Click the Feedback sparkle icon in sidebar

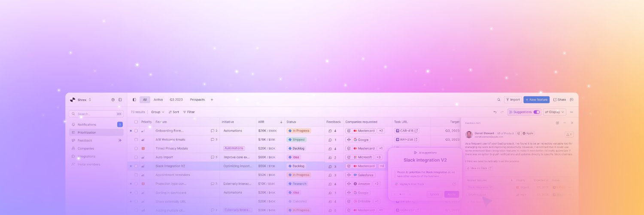[120, 140]
